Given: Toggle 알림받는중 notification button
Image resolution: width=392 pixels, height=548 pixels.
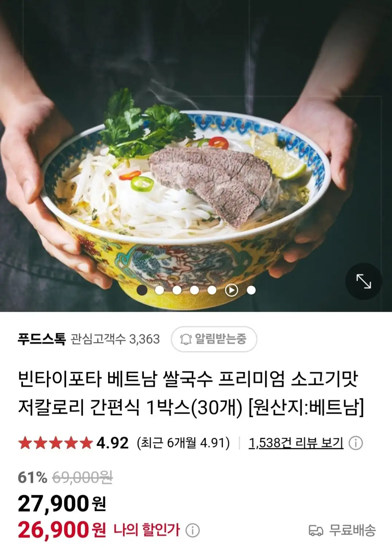Looking at the screenshot, I should tap(214, 339).
